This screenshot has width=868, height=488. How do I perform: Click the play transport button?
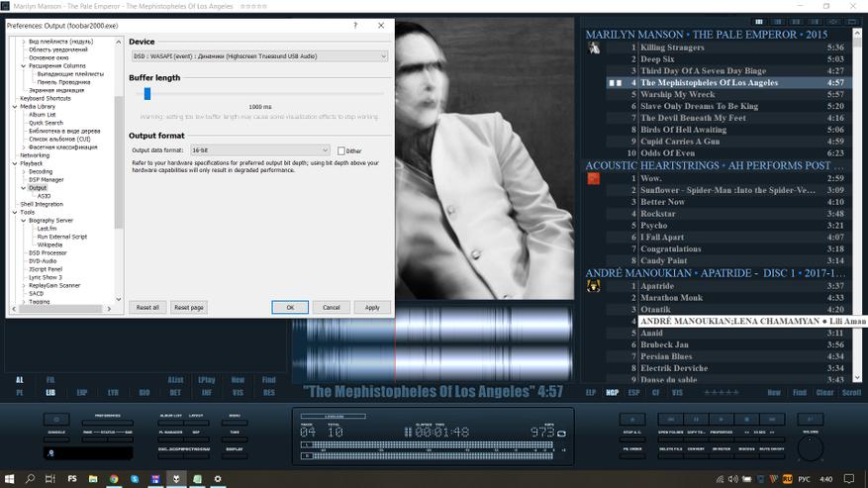click(722, 420)
